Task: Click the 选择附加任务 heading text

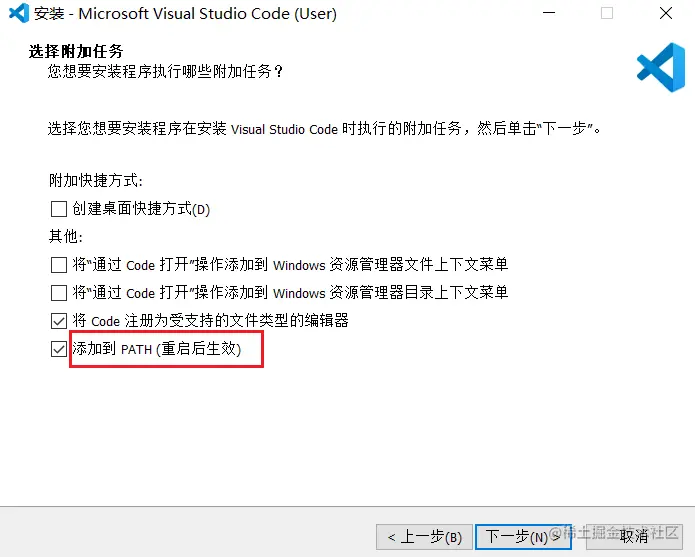Action: pyautogui.click(x=76, y=51)
